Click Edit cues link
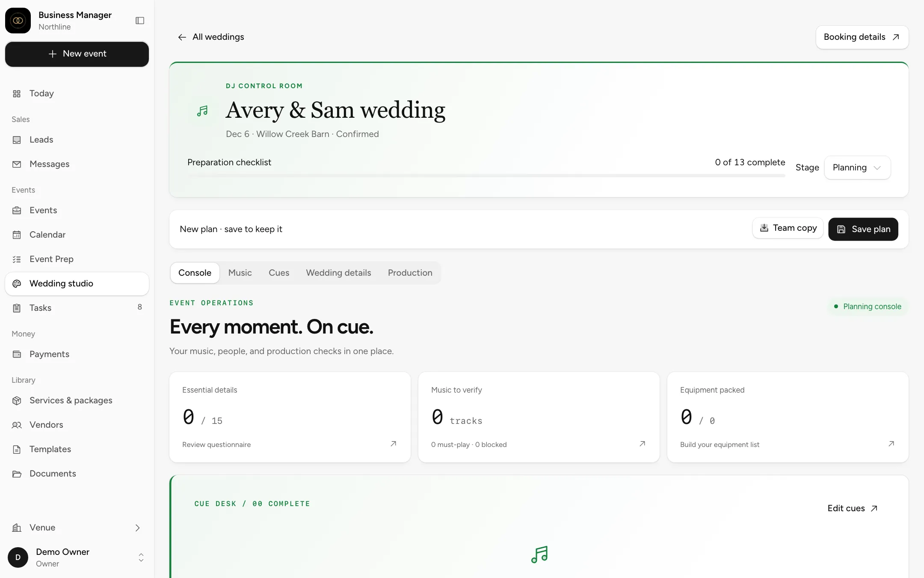This screenshot has width=924, height=578. tap(853, 508)
